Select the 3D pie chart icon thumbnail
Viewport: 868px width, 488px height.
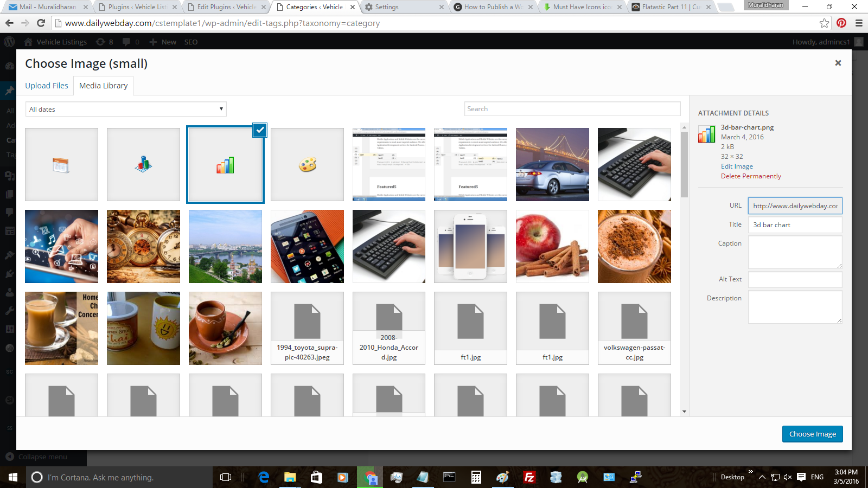[143, 165]
